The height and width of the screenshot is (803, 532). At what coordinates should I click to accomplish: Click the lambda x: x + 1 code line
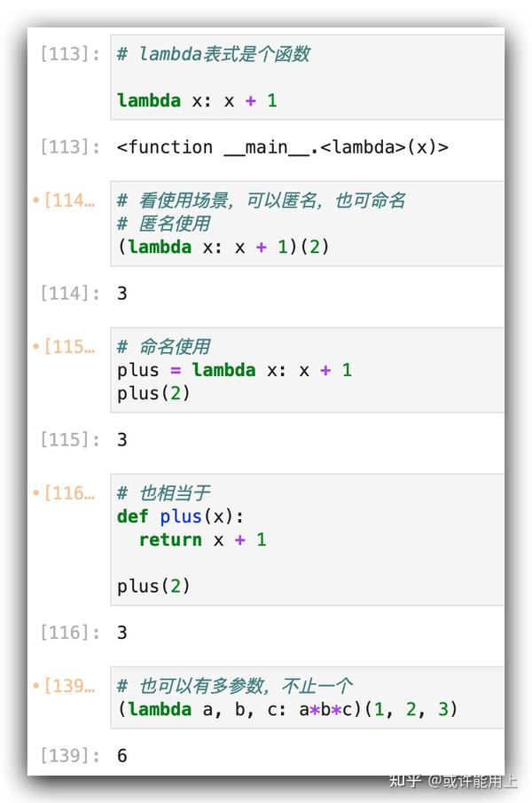tap(197, 100)
